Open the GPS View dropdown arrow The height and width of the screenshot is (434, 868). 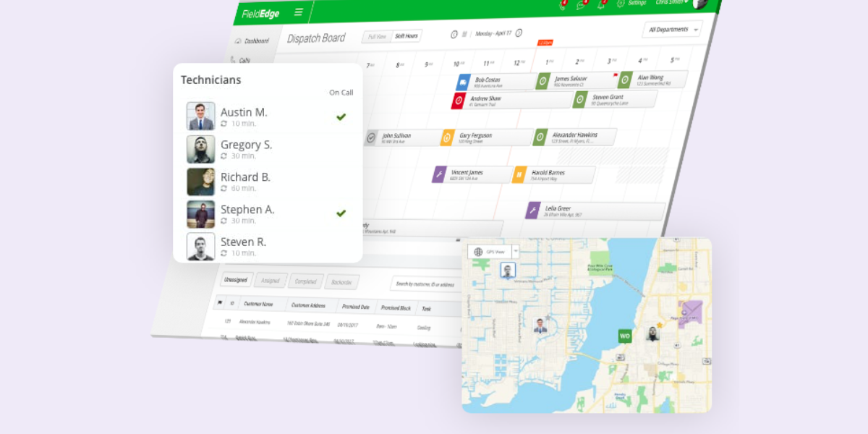[x=515, y=251]
